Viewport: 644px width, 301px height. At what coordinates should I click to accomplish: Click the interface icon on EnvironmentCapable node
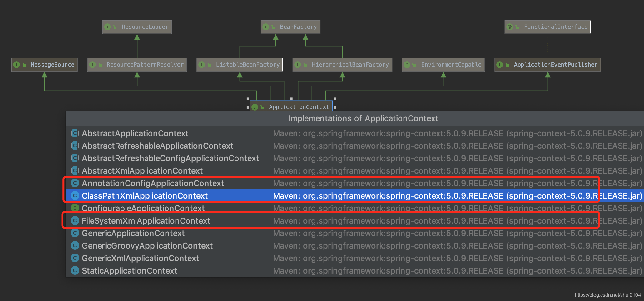tap(407, 65)
